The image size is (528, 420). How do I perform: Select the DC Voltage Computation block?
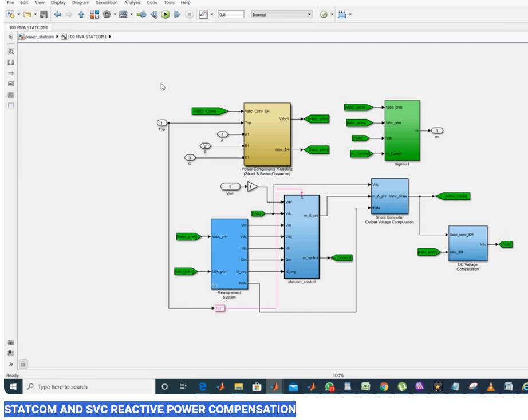tap(468, 243)
